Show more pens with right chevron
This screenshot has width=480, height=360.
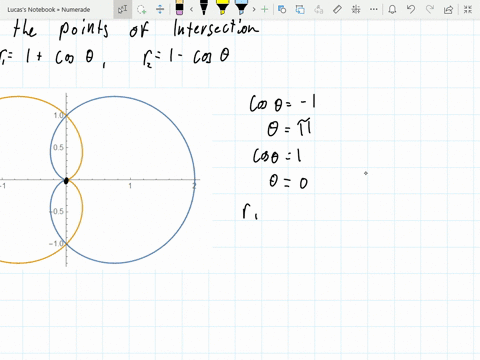point(254,9)
